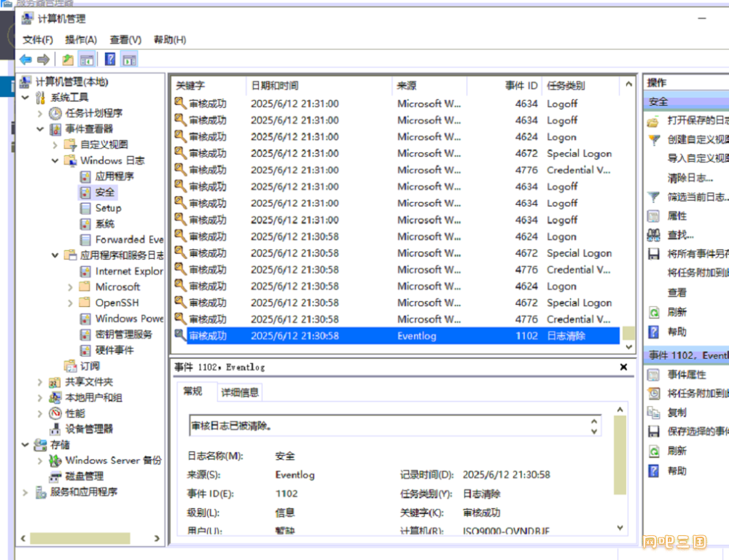Image resolution: width=729 pixels, height=560 pixels.
Task: Collapse the 存储 node arrow
Action: [25, 445]
